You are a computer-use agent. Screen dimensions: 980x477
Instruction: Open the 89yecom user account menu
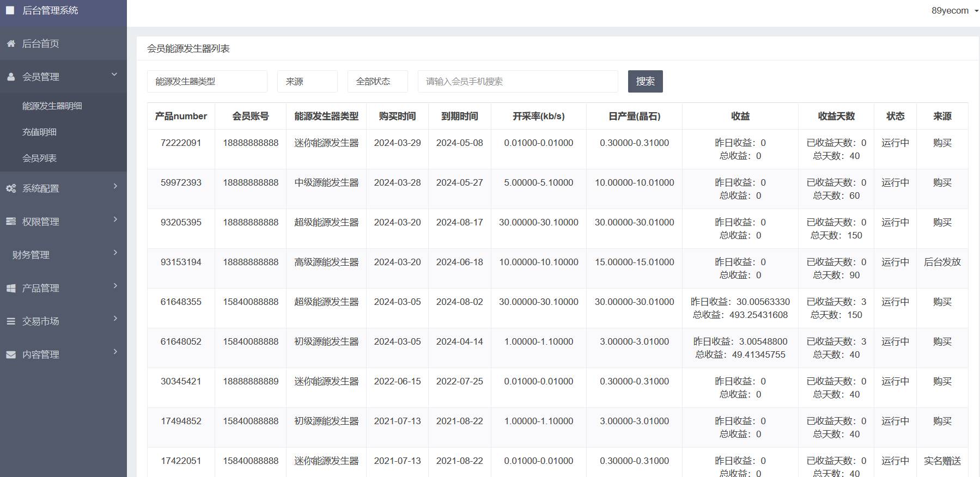954,10
